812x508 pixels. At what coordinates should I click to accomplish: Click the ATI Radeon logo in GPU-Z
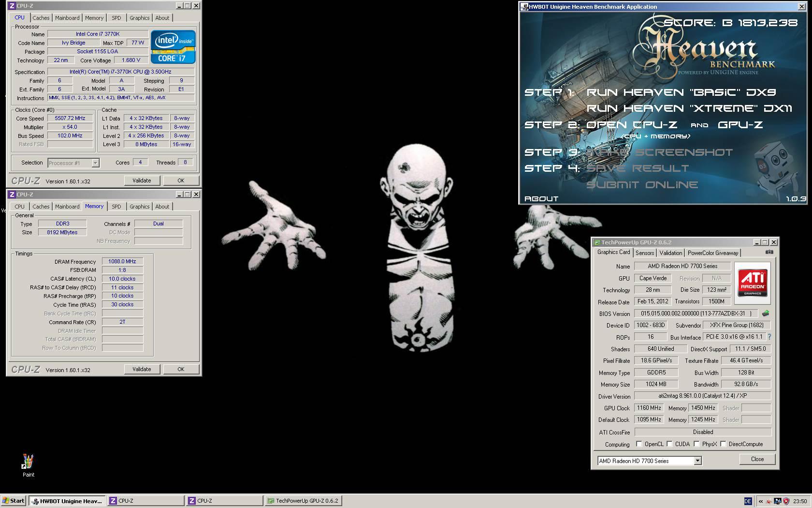tap(753, 283)
